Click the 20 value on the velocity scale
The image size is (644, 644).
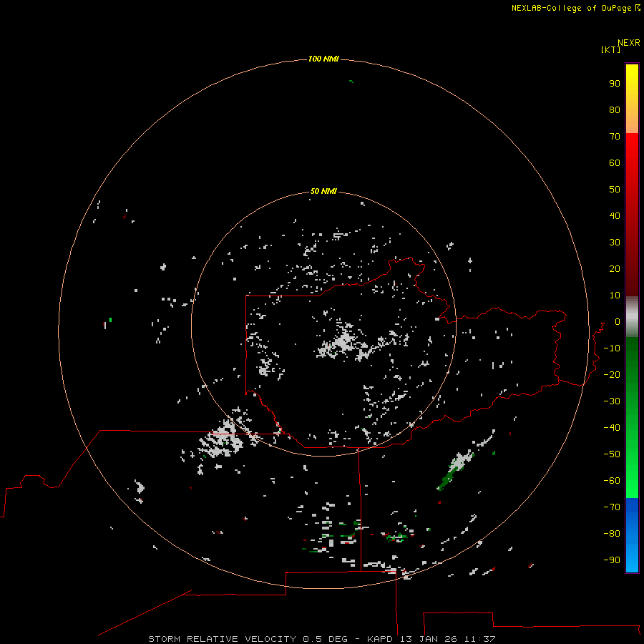coord(615,269)
